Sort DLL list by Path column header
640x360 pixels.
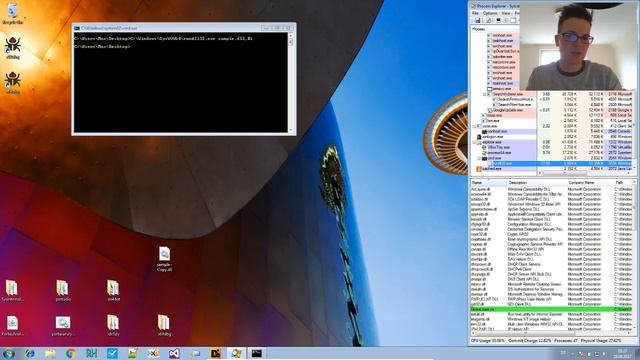click(623, 182)
